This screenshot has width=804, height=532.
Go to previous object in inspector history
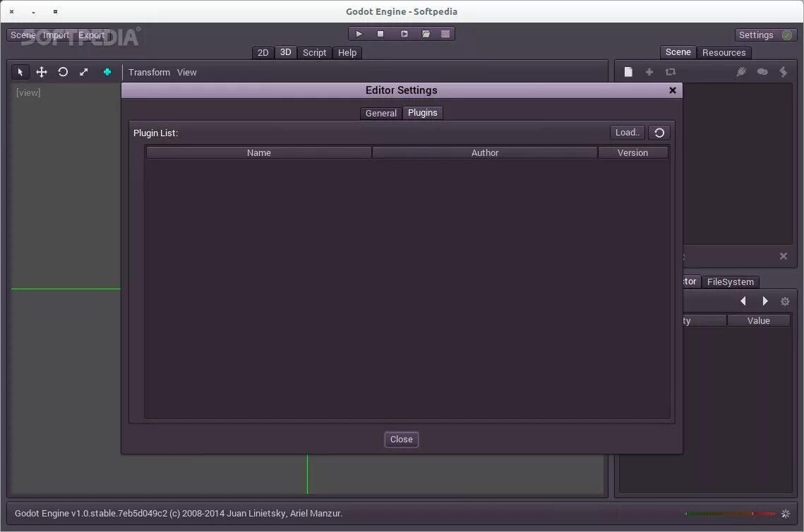pyautogui.click(x=743, y=301)
